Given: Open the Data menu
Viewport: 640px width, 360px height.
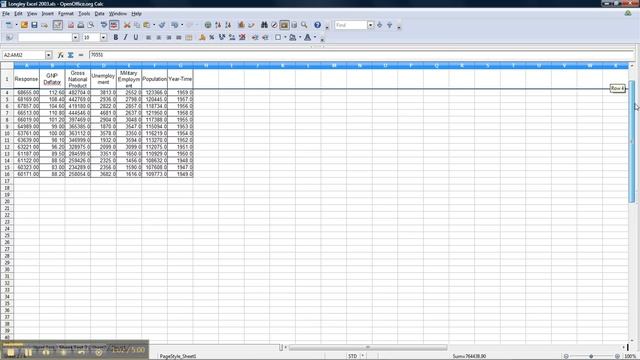Looking at the screenshot, I should click(99, 13).
